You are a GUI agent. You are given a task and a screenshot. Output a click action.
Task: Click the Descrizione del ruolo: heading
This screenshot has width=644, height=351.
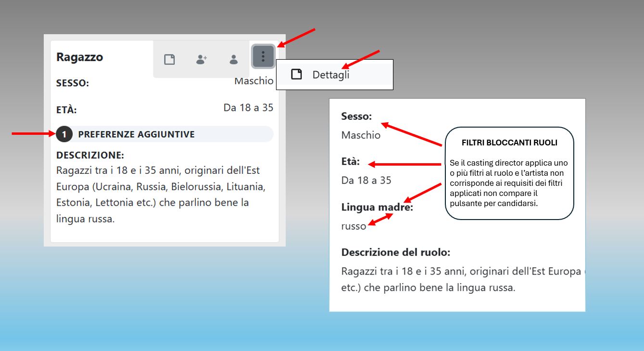coord(396,252)
